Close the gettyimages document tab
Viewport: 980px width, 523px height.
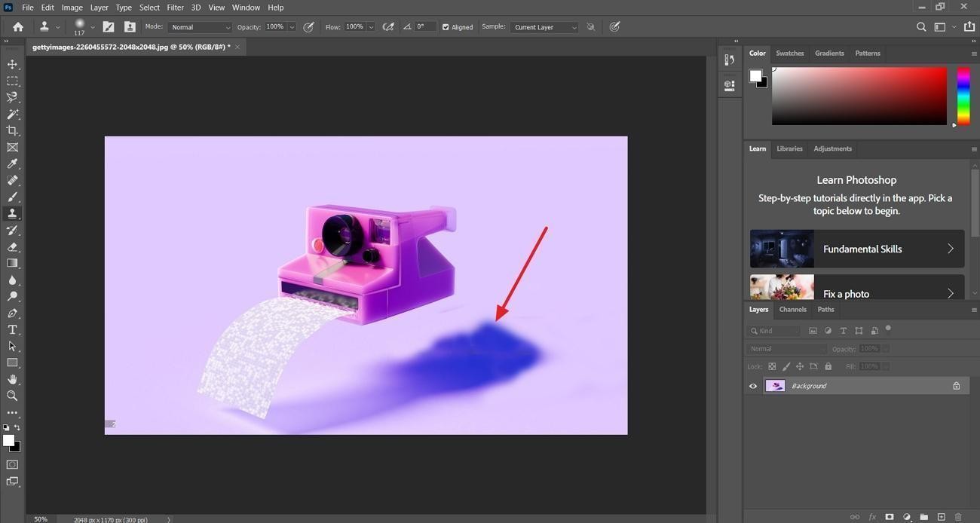237,47
